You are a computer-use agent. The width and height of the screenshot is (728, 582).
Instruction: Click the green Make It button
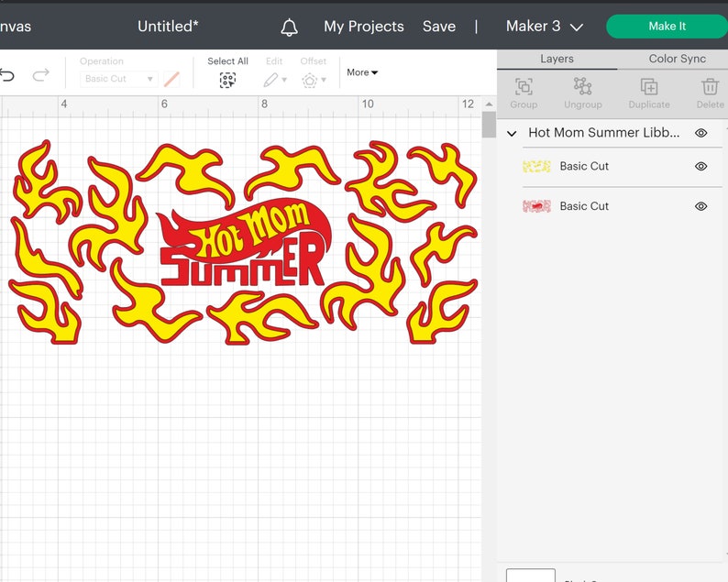point(667,27)
